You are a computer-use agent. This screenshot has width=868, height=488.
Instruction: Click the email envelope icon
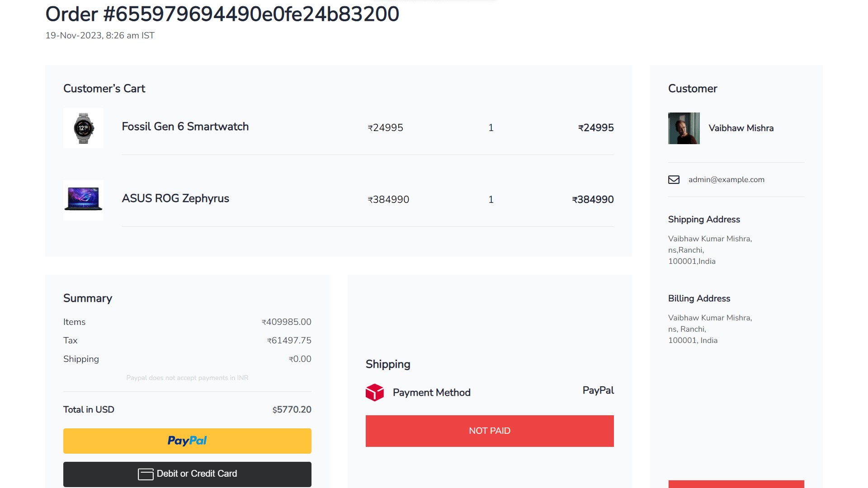coord(674,180)
